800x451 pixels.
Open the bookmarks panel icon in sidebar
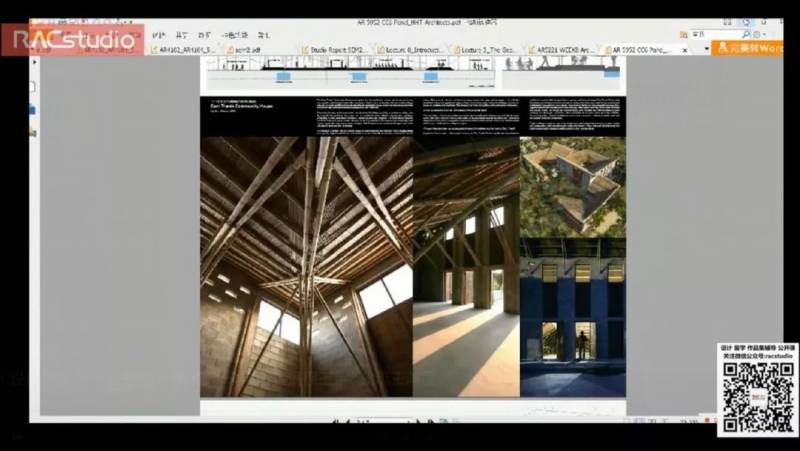pos(33,109)
